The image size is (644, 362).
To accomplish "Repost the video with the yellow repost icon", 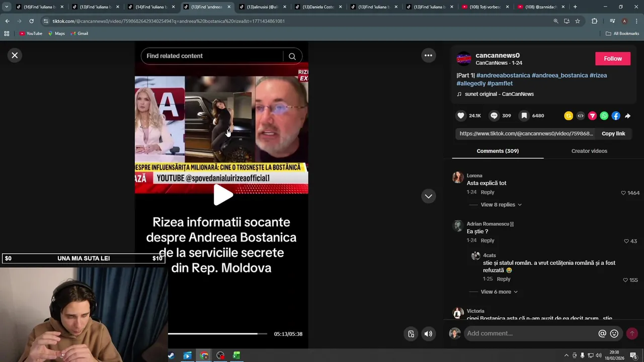I will tap(569, 116).
